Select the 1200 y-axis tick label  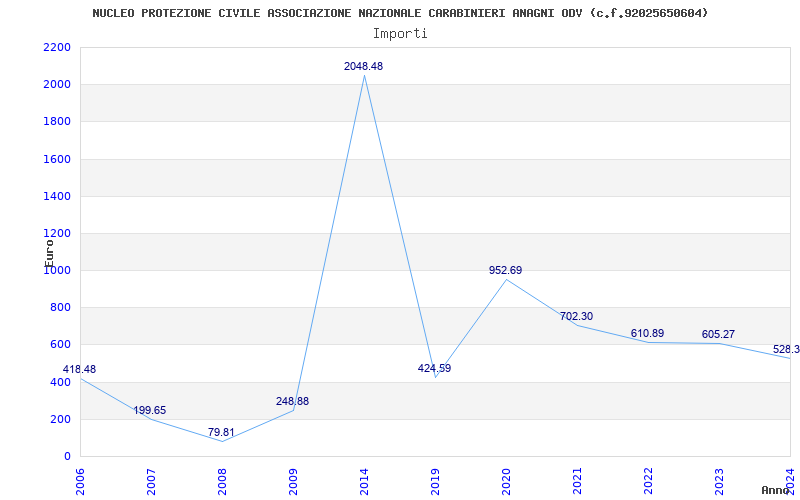click(x=57, y=234)
